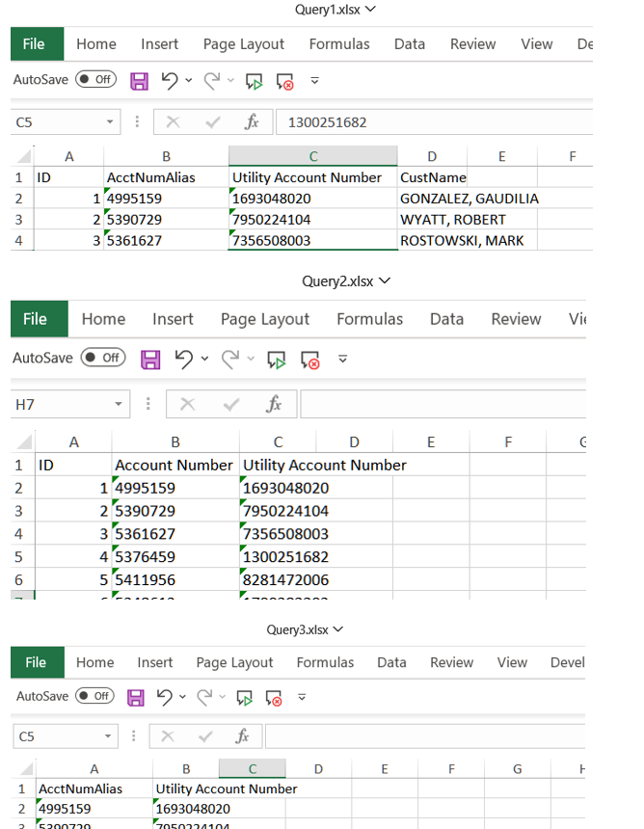Open Customize Quick Access Toolbar in Query1.xlsx
Viewport: 644px width, 829px height.
(314, 80)
